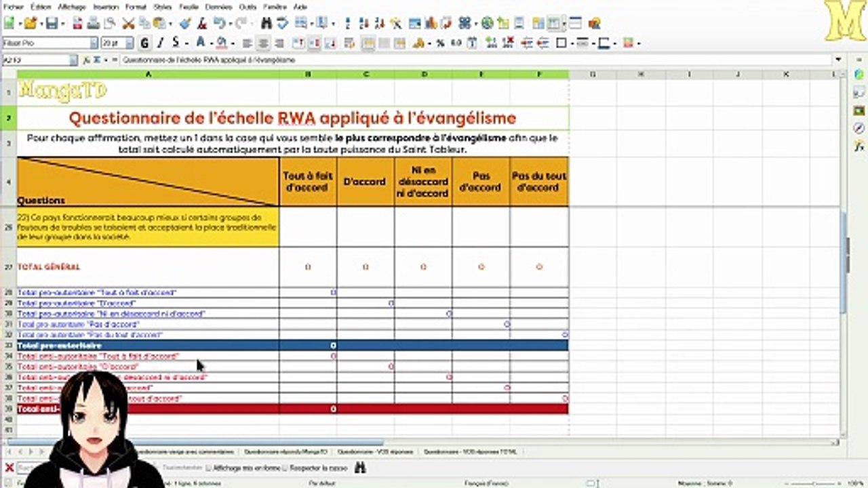The image size is (868, 488).
Task: Open the Freeze Rows and Columns dropdown arrow
Action: click(x=564, y=23)
